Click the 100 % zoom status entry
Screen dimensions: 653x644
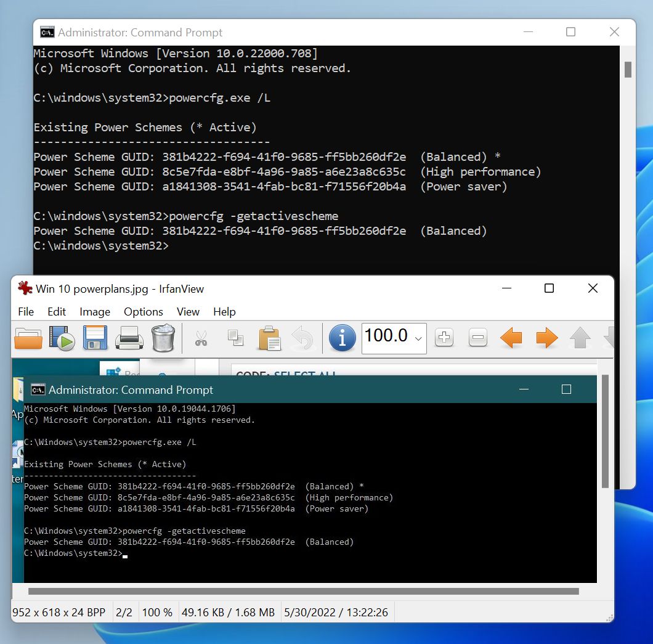[x=157, y=613]
